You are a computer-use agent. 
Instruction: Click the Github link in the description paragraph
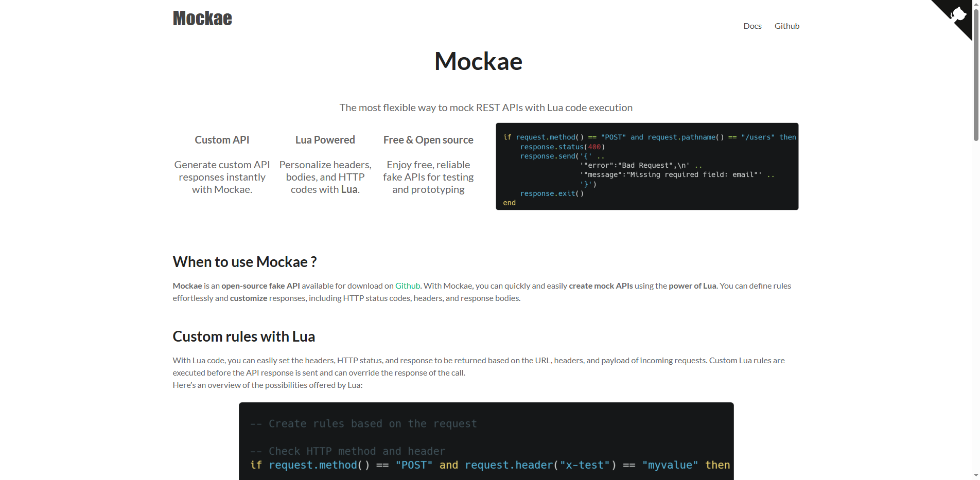(407, 286)
